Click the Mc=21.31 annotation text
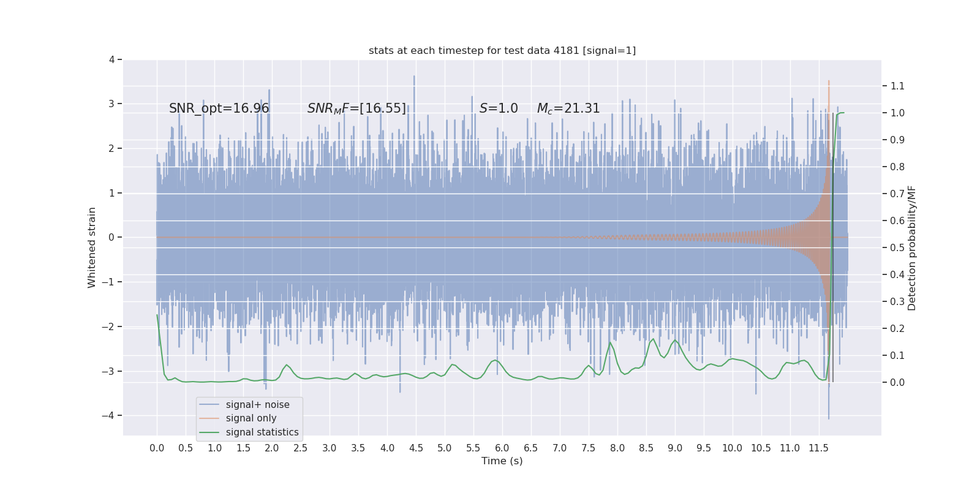The height and width of the screenshot is (490, 980). point(568,108)
